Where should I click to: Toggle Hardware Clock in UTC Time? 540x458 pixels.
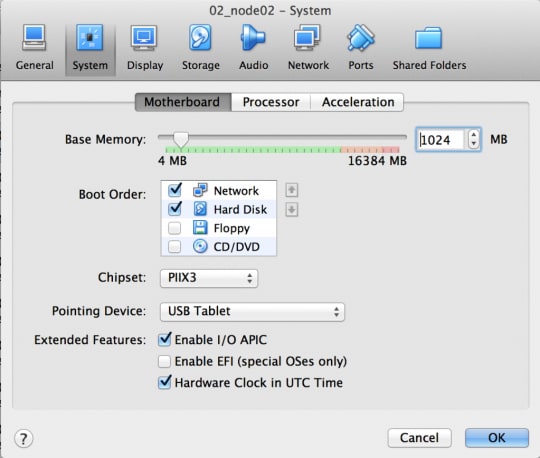pos(164,382)
